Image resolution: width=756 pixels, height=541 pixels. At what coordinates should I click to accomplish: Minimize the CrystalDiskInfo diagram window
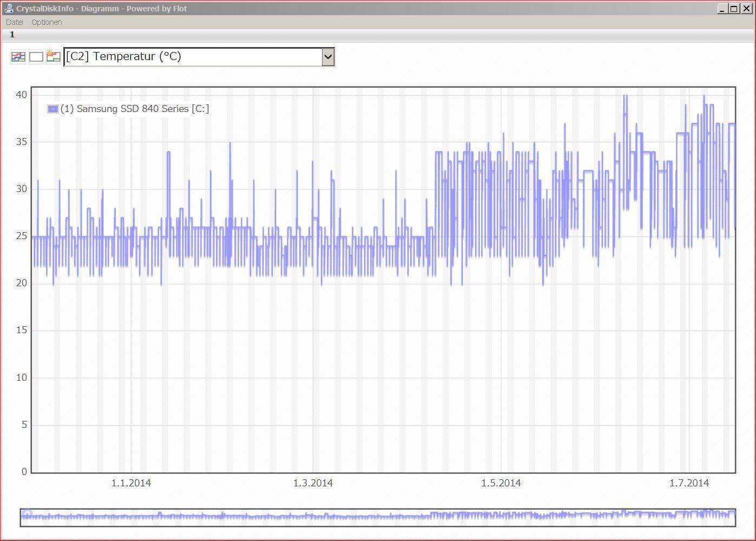(722, 9)
